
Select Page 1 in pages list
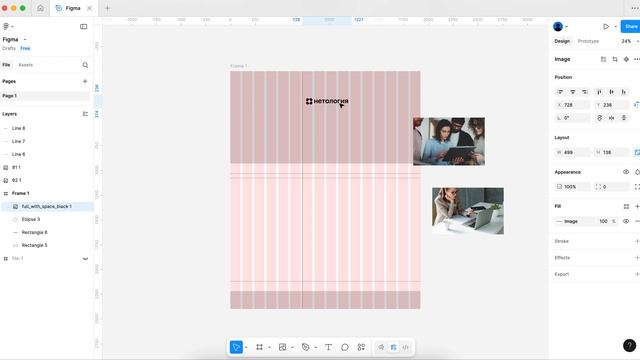pyautogui.click(x=45, y=96)
